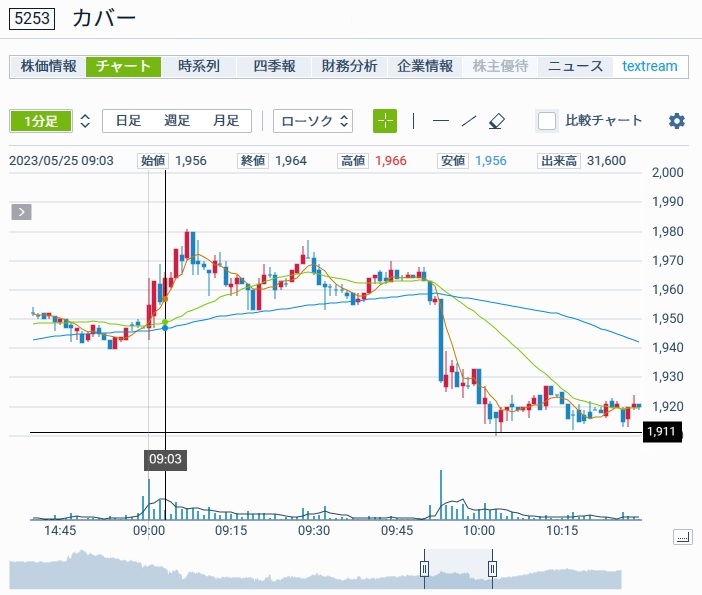Open chart settings gear icon

pyautogui.click(x=677, y=121)
